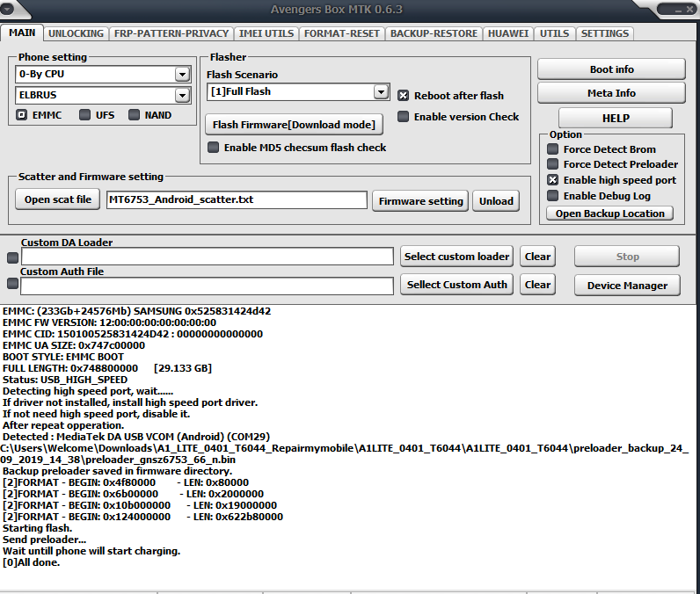The height and width of the screenshot is (594, 700).
Task: Click log line 'Send preloader...'
Action: pyautogui.click(x=44, y=540)
